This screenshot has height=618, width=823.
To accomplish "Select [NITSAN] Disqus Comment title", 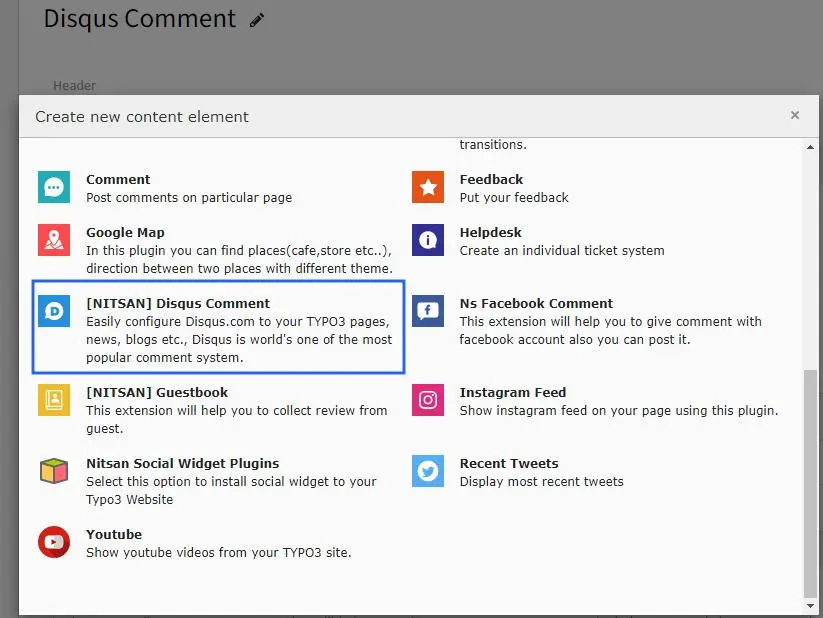I will click(x=178, y=303).
